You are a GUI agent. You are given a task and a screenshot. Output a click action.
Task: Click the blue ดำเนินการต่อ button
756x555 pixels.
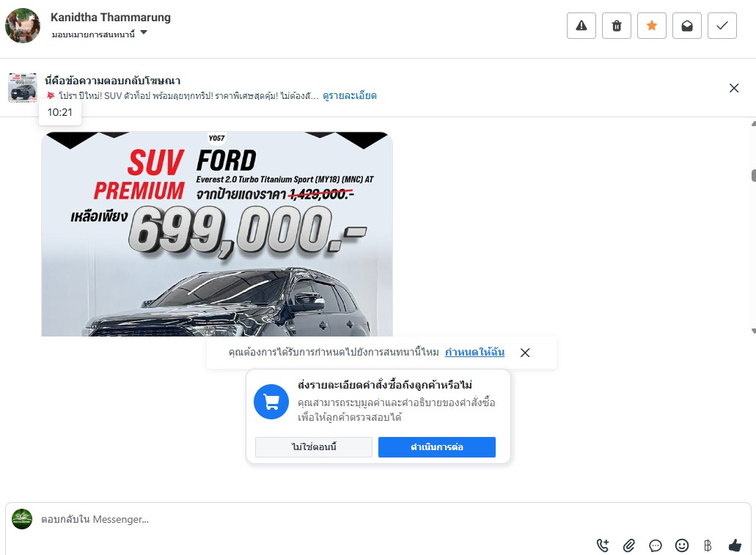point(437,447)
